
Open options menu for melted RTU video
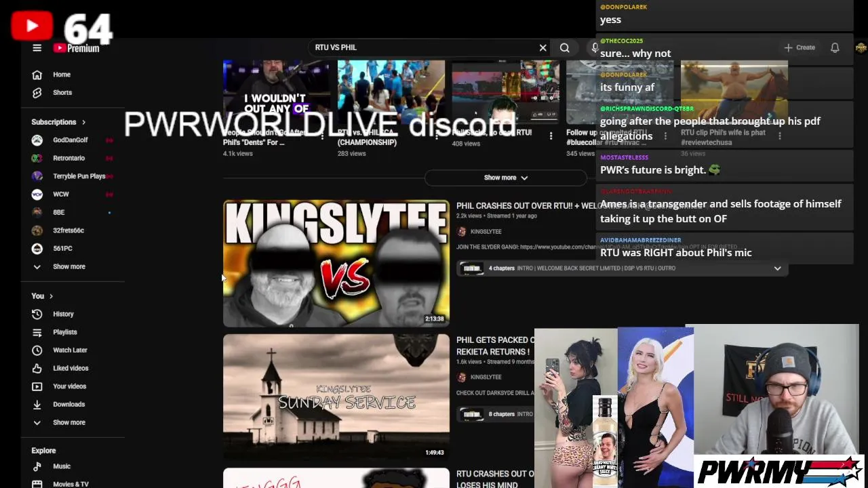click(x=665, y=136)
